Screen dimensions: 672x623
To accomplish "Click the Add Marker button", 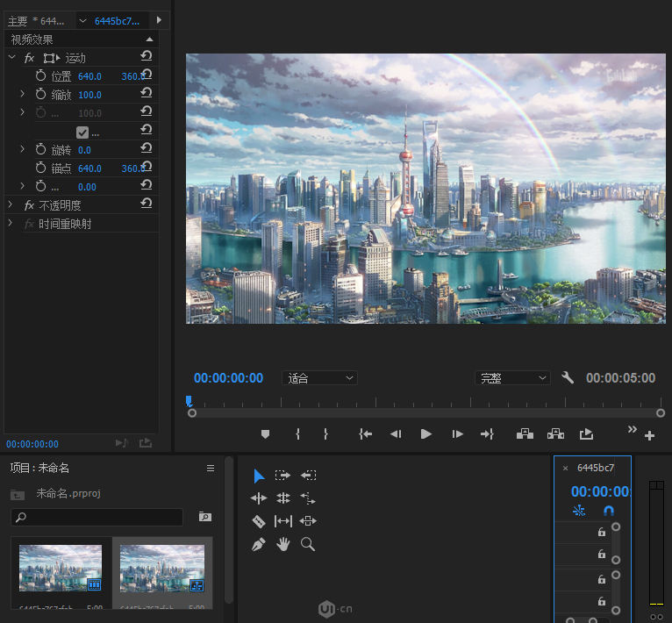I will (265, 434).
